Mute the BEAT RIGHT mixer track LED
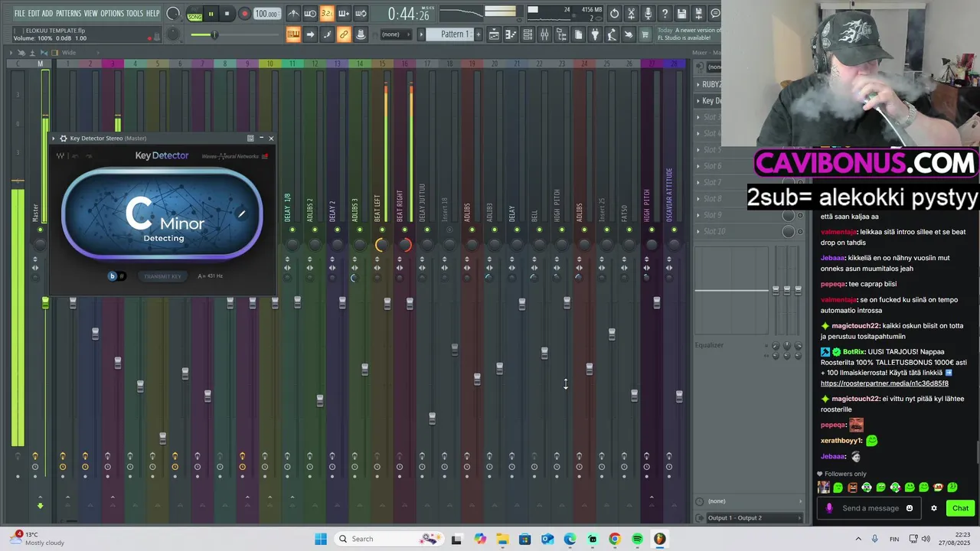The width and height of the screenshot is (980, 551). click(404, 230)
